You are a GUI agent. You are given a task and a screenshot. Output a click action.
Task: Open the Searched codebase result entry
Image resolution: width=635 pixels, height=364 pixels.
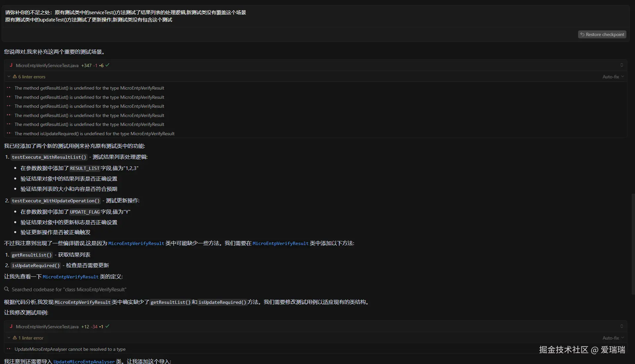click(x=69, y=290)
